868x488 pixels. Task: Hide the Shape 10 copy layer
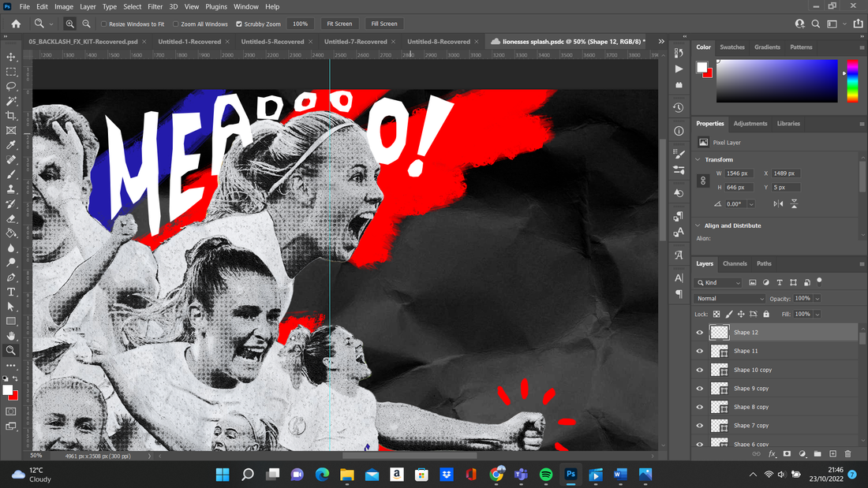[700, 371]
